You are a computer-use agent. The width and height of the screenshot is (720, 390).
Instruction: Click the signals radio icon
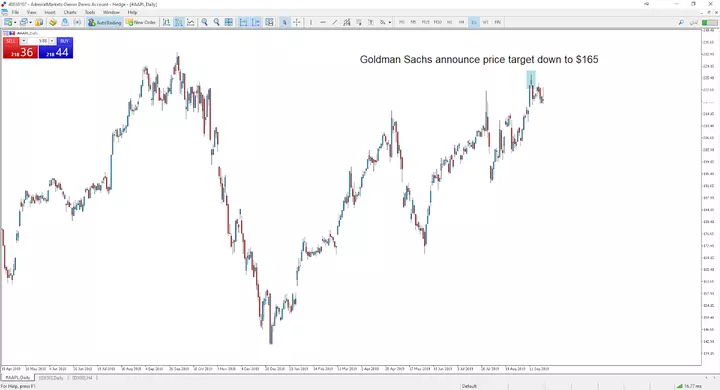[77, 22]
